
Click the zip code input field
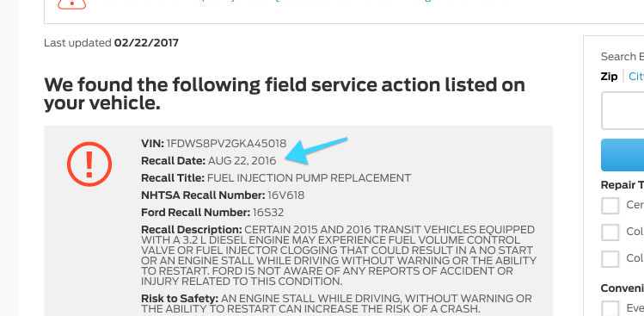[x=623, y=111]
